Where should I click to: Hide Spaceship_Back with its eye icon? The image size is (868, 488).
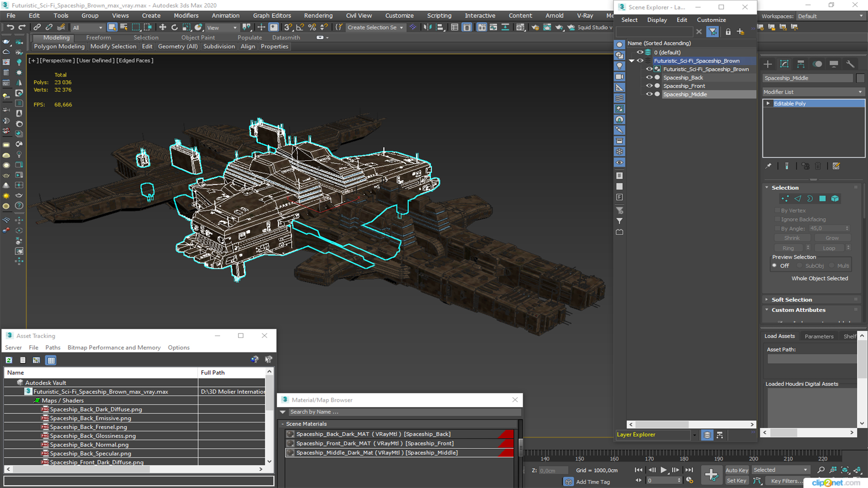649,78
